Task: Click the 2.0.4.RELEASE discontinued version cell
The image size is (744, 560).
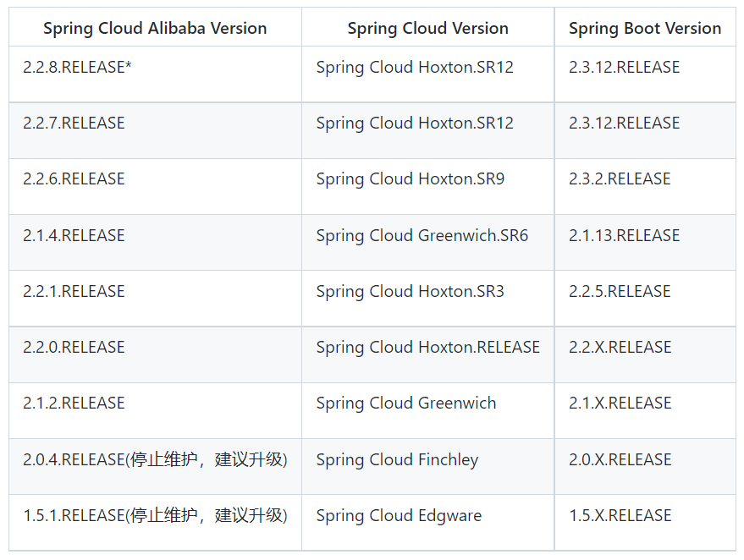Action: point(155,467)
